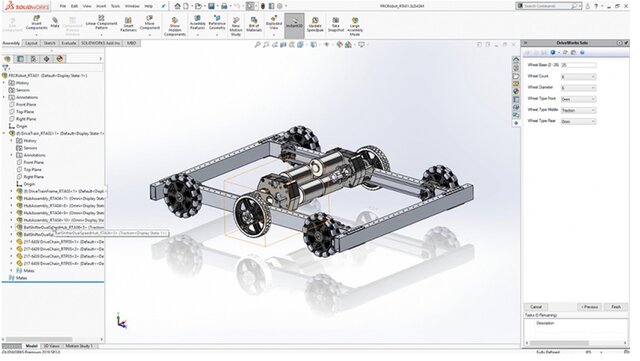Open the Wheel Count dropdown
640x361 pixels.
(x=578, y=77)
